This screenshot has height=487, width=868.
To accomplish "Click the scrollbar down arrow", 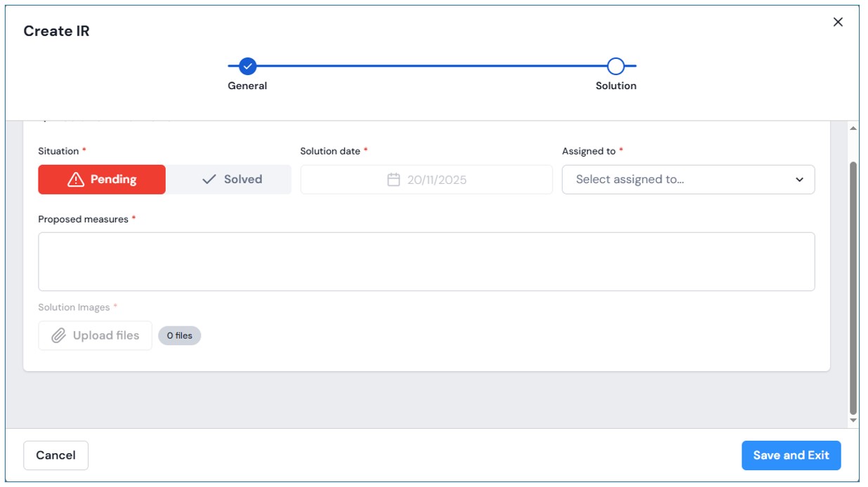I will [853, 420].
